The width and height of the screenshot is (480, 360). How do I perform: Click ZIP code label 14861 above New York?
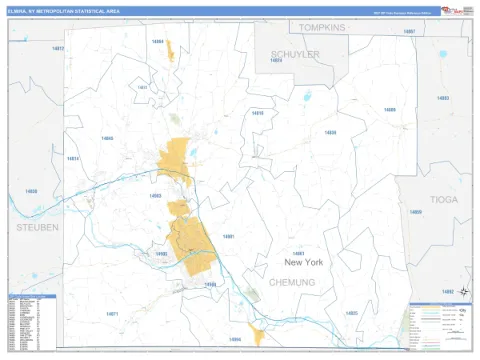pos(298,254)
